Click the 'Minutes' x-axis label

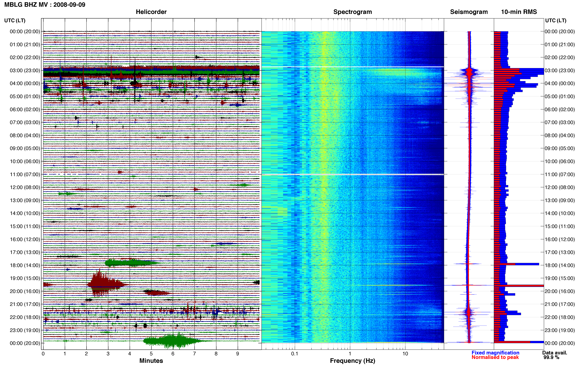coord(151,361)
